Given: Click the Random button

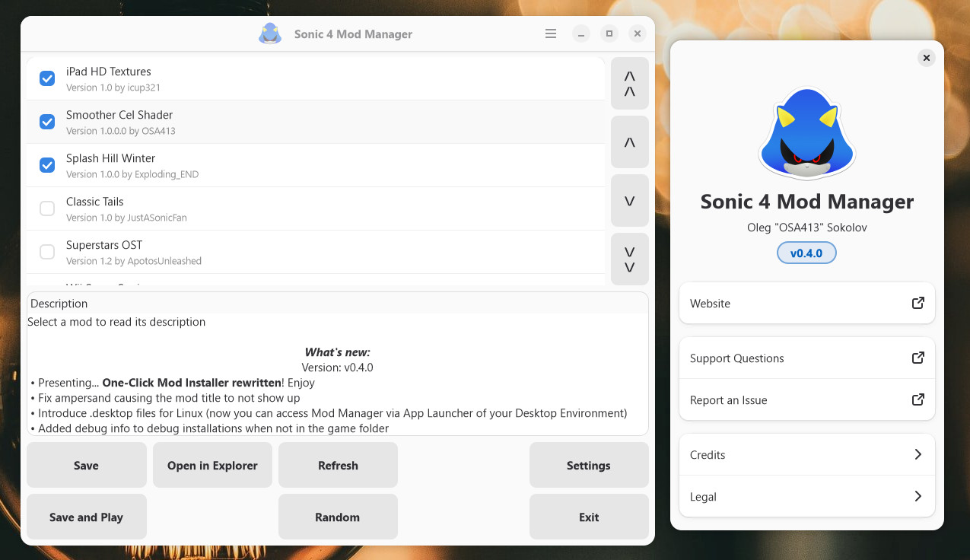Looking at the screenshot, I should pyautogui.click(x=338, y=517).
